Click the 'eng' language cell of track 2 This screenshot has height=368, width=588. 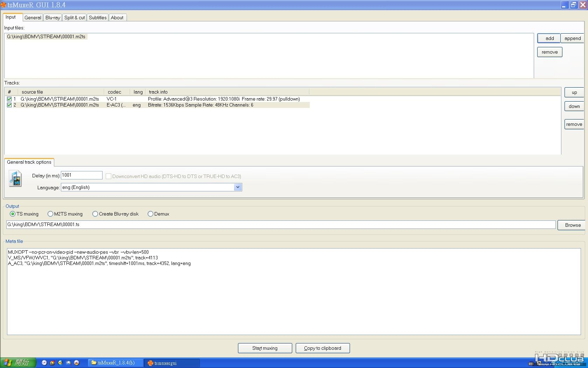click(x=136, y=105)
